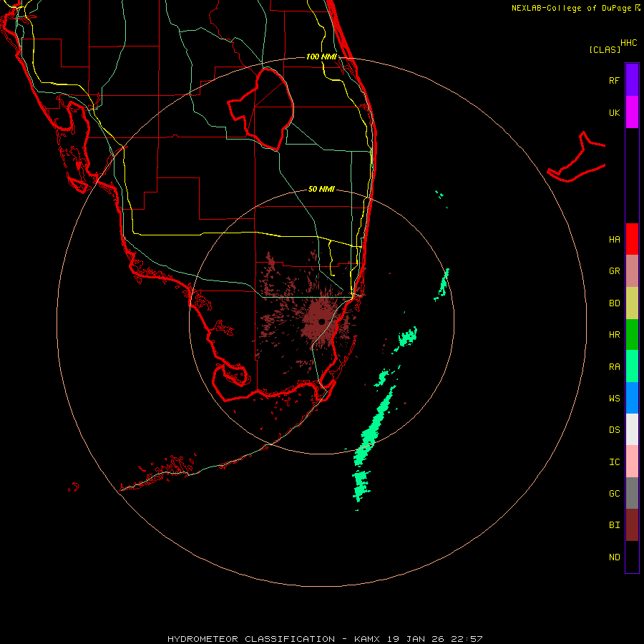Click the [CLAS] units label
This screenshot has width=644, height=644.
604,49
